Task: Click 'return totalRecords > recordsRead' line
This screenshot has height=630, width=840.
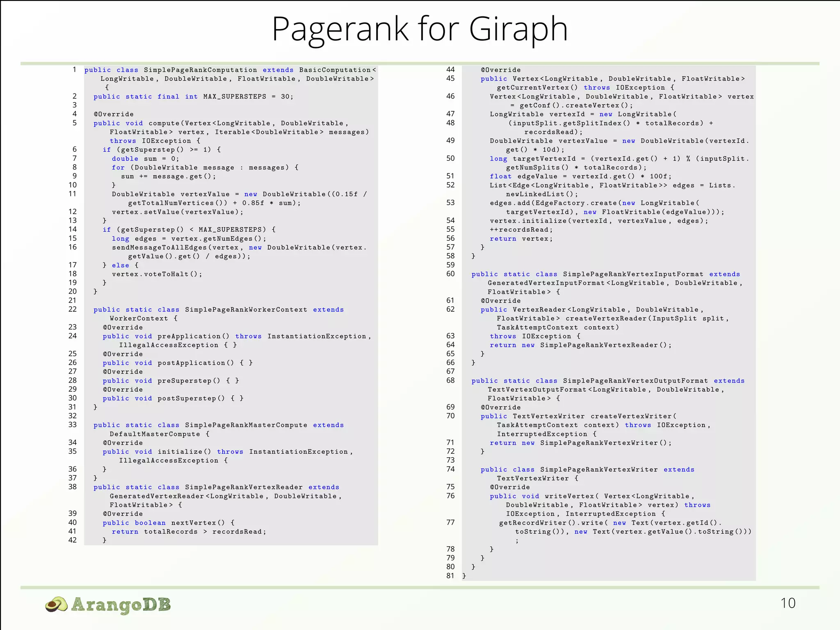Action: point(189,532)
